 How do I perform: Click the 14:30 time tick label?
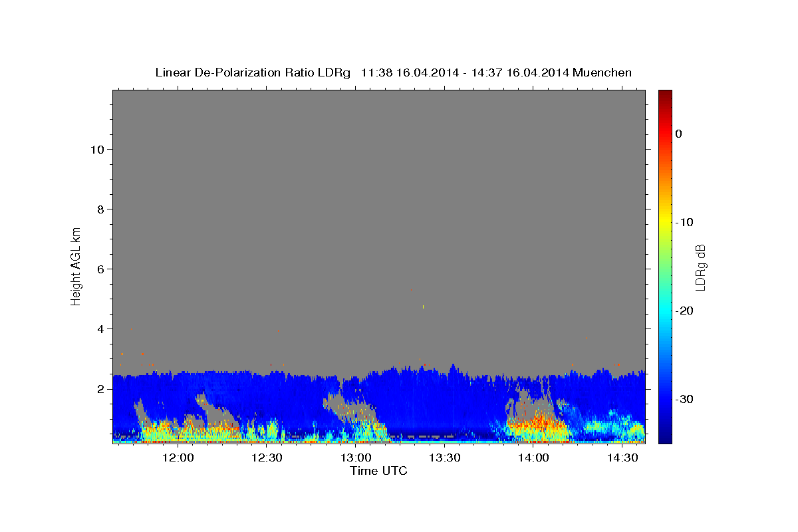click(622, 458)
